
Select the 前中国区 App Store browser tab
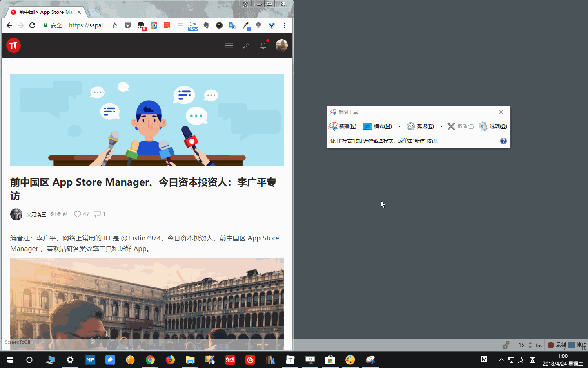[45, 12]
